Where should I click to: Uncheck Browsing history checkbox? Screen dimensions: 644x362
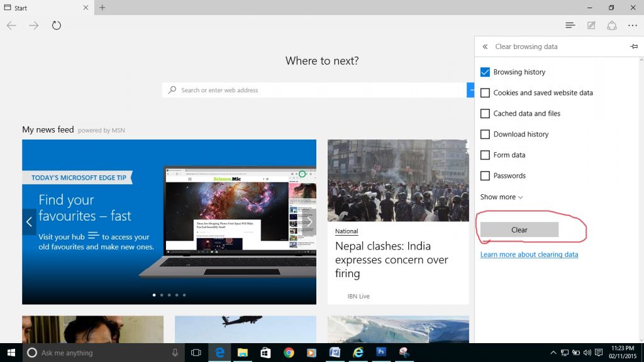point(485,72)
